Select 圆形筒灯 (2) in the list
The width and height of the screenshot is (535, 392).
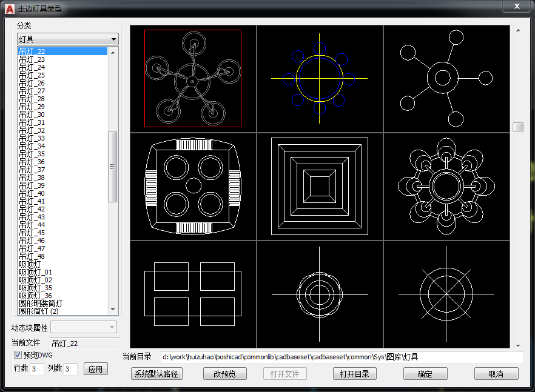[62, 311]
